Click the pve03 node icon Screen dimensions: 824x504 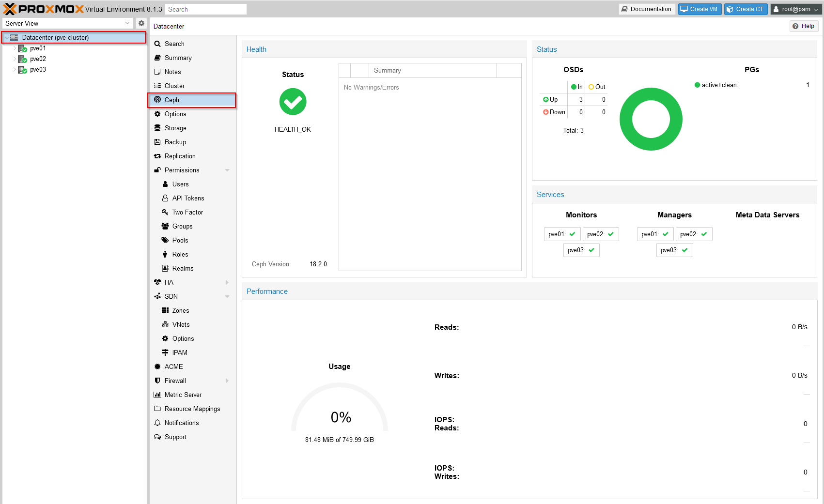click(x=22, y=70)
